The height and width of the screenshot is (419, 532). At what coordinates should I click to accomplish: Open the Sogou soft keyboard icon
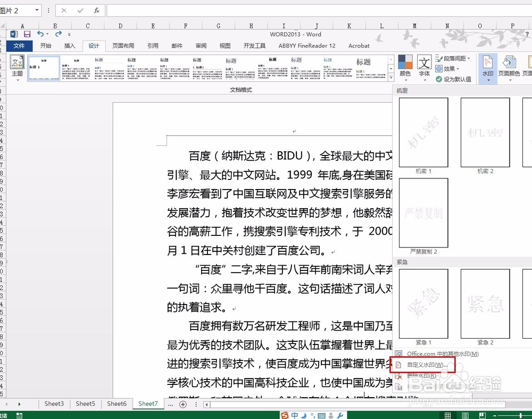tap(321, 416)
